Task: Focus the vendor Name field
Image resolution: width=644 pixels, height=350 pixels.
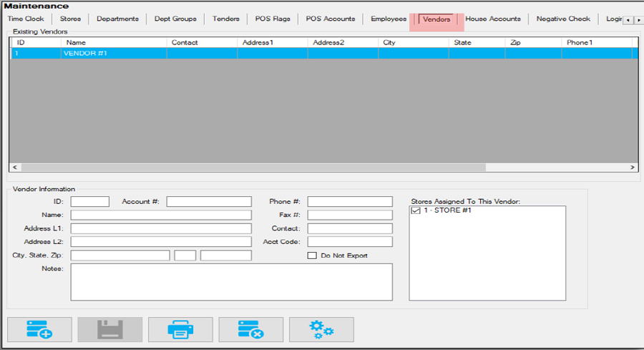Action: (x=161, y=215)
